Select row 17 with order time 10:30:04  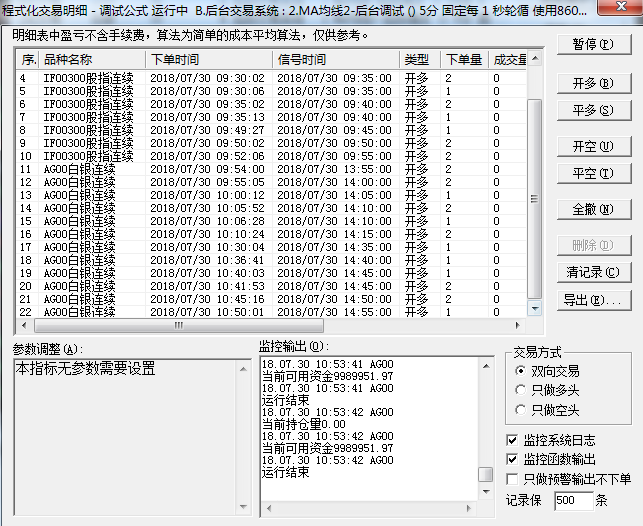[x=271, y=247]
